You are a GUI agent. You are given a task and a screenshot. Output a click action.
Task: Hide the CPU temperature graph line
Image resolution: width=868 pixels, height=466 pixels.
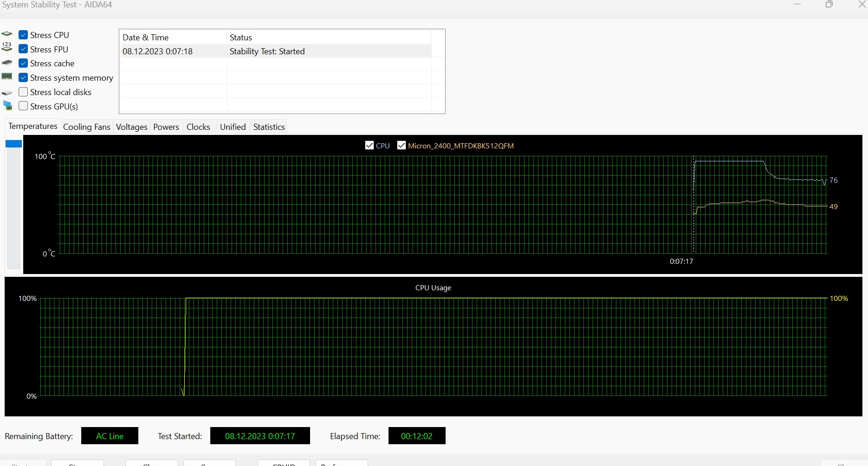pos(369,146)
